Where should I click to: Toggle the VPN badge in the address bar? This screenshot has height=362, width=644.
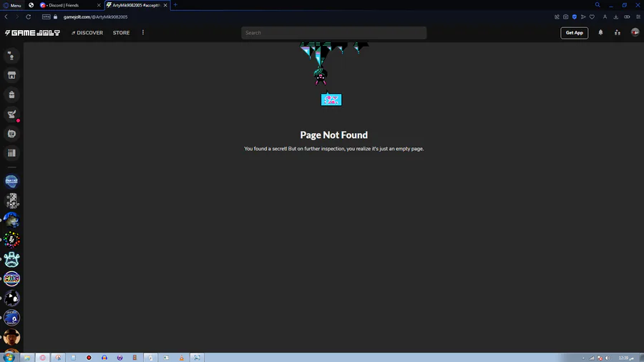click(x=47, y=17)
